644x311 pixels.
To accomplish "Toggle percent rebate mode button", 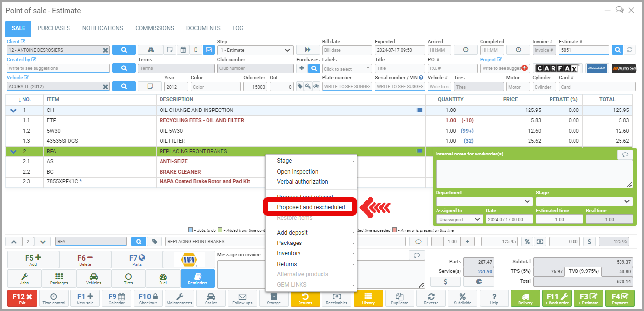I will (x=527, y=242).
